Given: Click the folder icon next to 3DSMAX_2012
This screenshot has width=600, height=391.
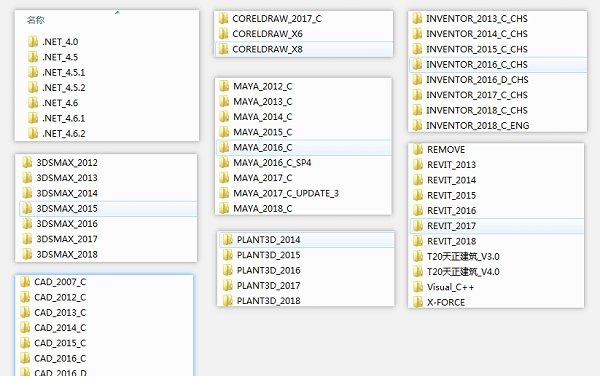Looking at the screenshot, I should (x=27, y=162).
